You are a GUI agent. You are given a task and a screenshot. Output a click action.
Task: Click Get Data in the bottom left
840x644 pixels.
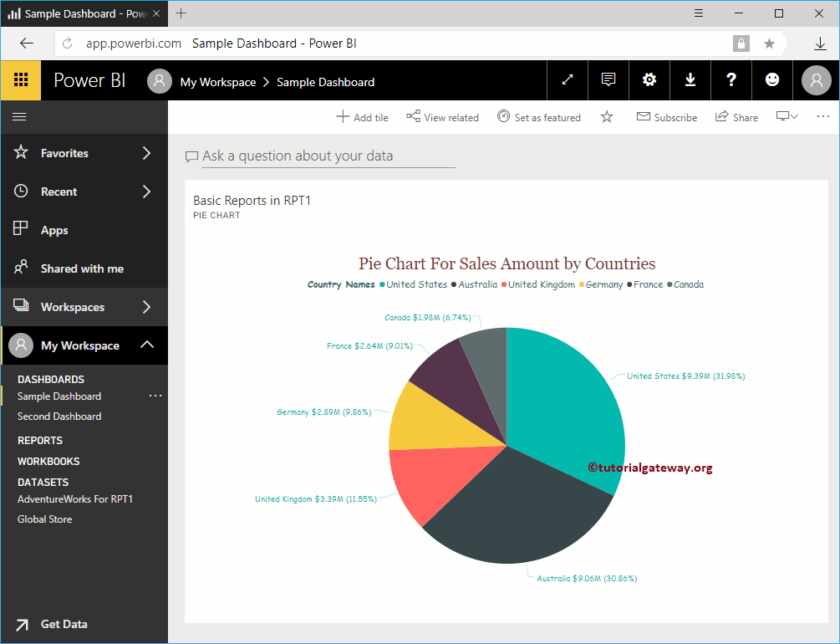[63, 624]
